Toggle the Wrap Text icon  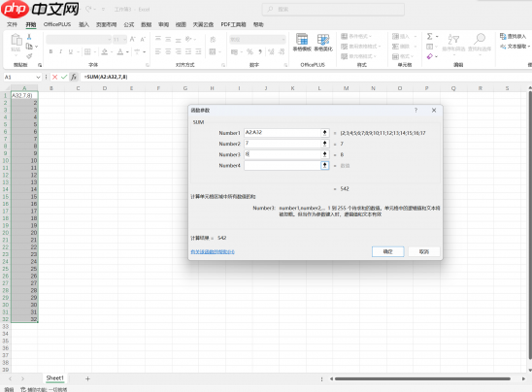coord(213,40)
